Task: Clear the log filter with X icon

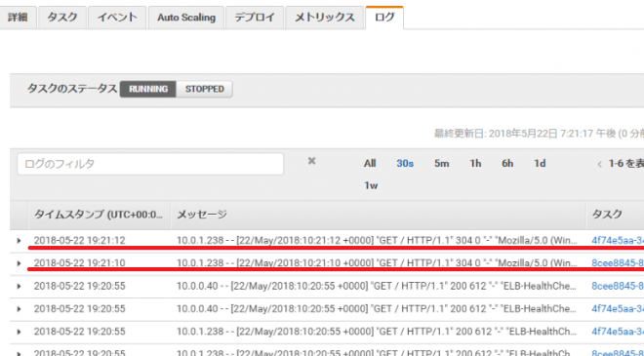Action: pyautogui.click(x=311, y=161)
